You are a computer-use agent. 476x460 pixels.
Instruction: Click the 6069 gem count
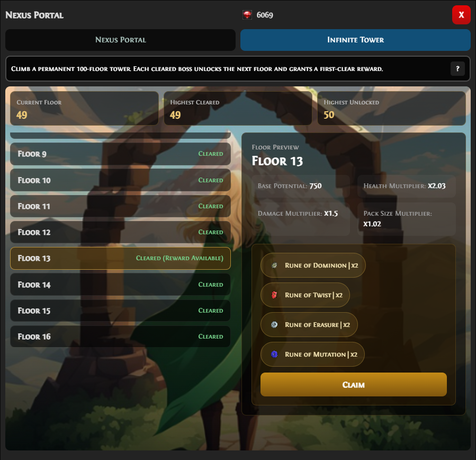click(265, 15)
